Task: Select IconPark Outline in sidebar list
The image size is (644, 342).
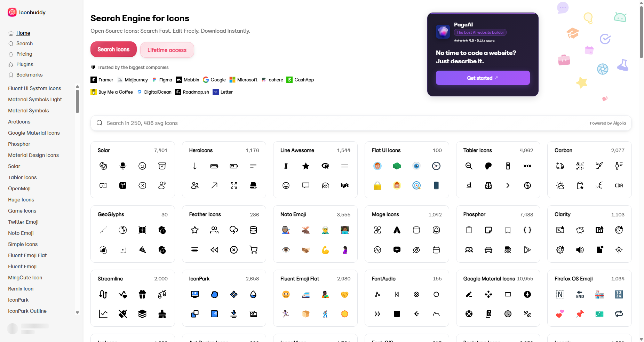Action: tap(27, 311)
